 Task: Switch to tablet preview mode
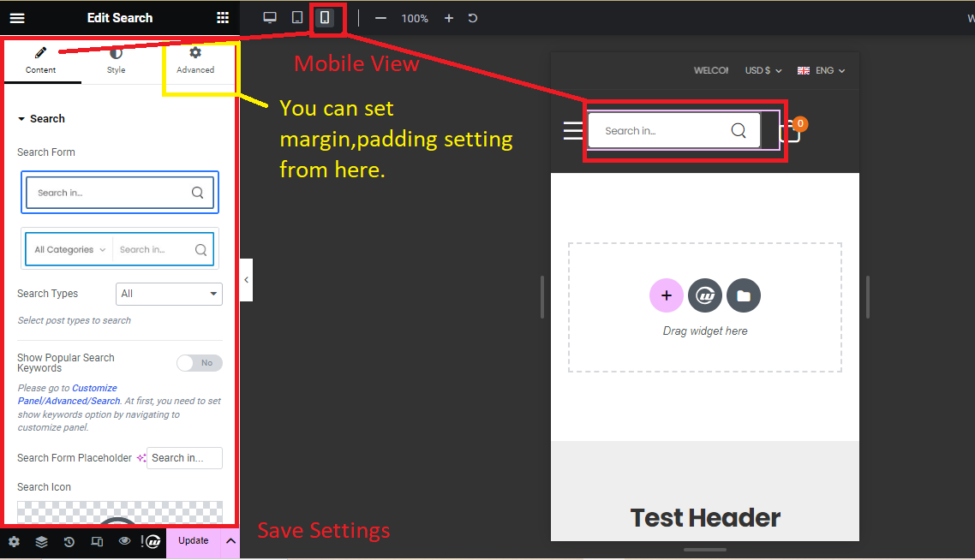point(297,17)
